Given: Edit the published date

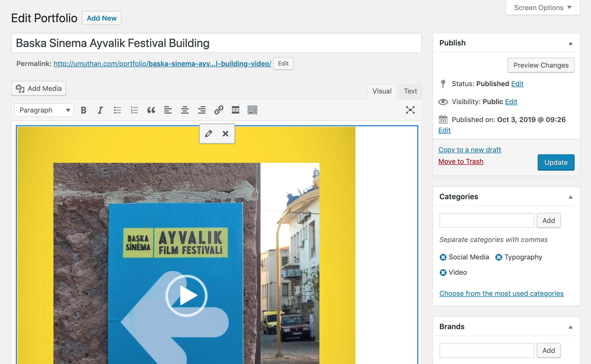Looking at the screenshot, I should (444, 130).
